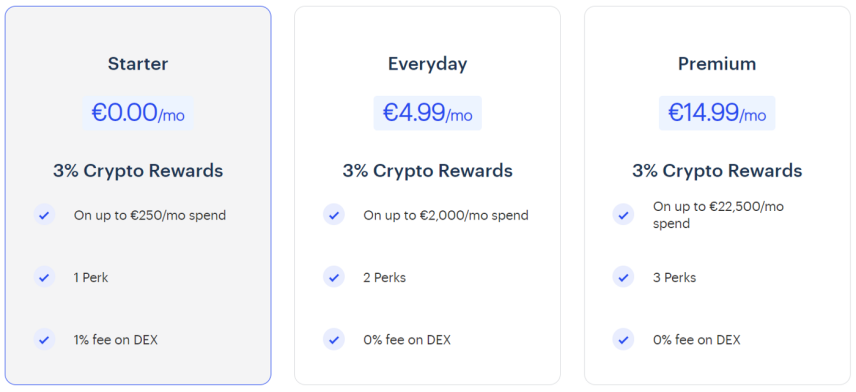Select the Premium plan title

click(717, 64)
